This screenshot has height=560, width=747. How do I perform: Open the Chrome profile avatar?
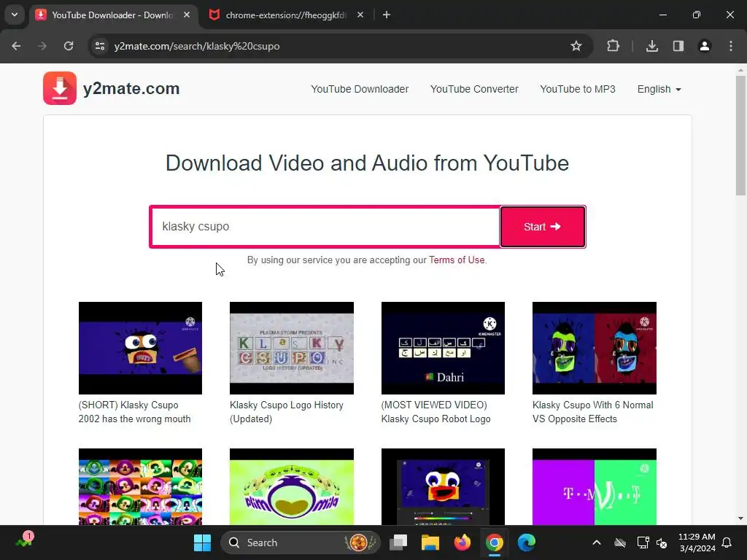pyautogui.click(x=705, y=46)
